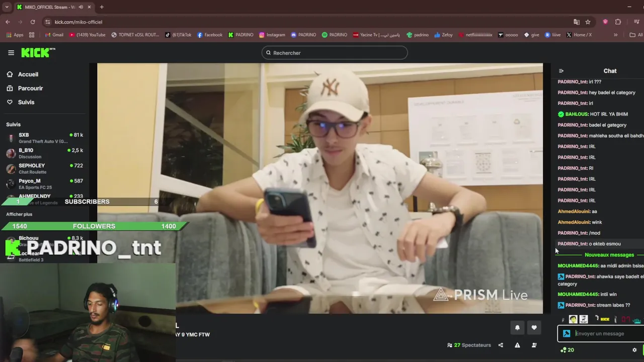Click the 27 Spectateurs viewer count
Viewport: 644px width, 362px height.
pyautogui.click(x=469, y=345)
